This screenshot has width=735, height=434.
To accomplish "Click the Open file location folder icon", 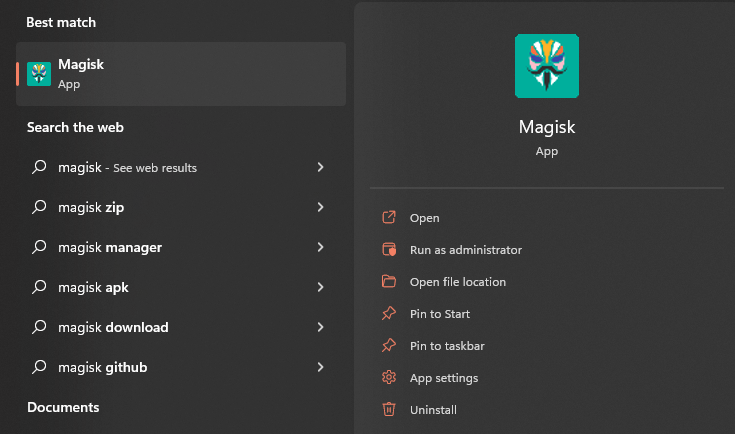I will pos(389,282).
